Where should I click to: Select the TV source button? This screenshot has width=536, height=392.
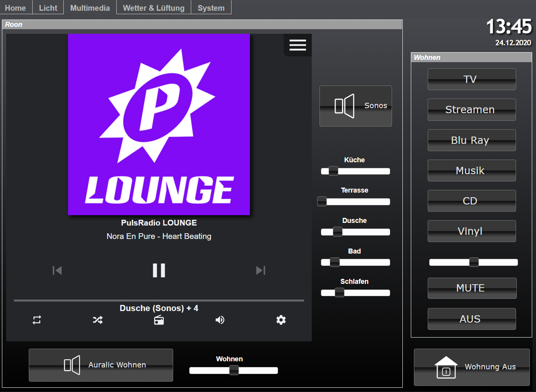(472, 79)
